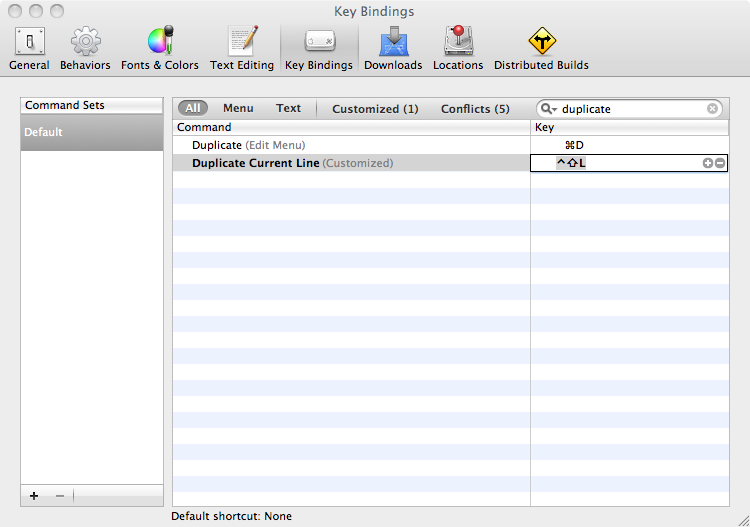Open Fonts & Colors preferences
This screenshot has width=750, height=527.
[160, 49]
